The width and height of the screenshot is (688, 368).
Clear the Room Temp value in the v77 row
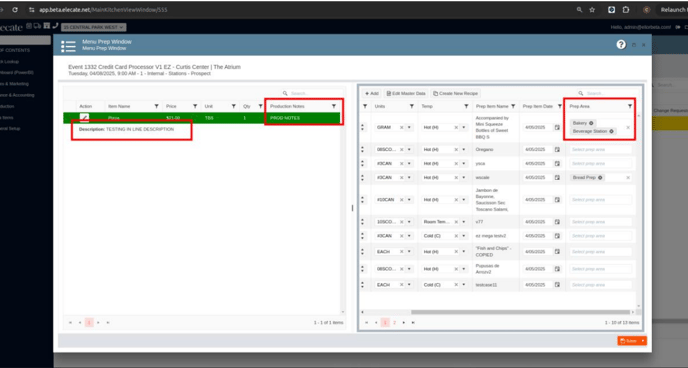tap(456, 222)
